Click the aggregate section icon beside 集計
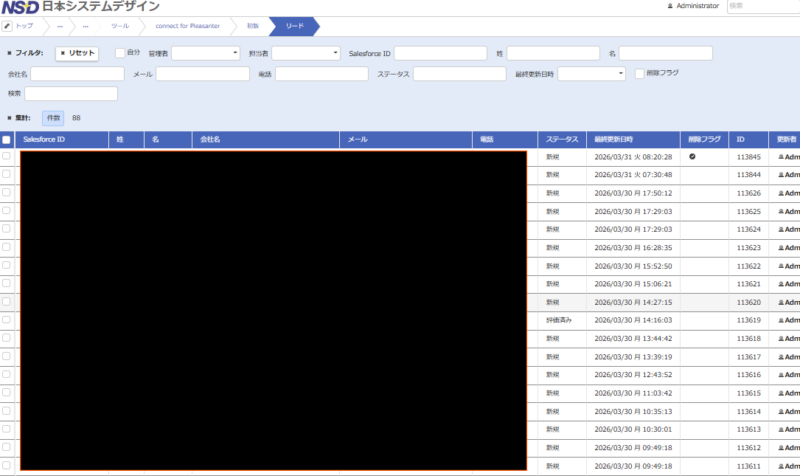This screenshot has height=476, width=800. 10,118
